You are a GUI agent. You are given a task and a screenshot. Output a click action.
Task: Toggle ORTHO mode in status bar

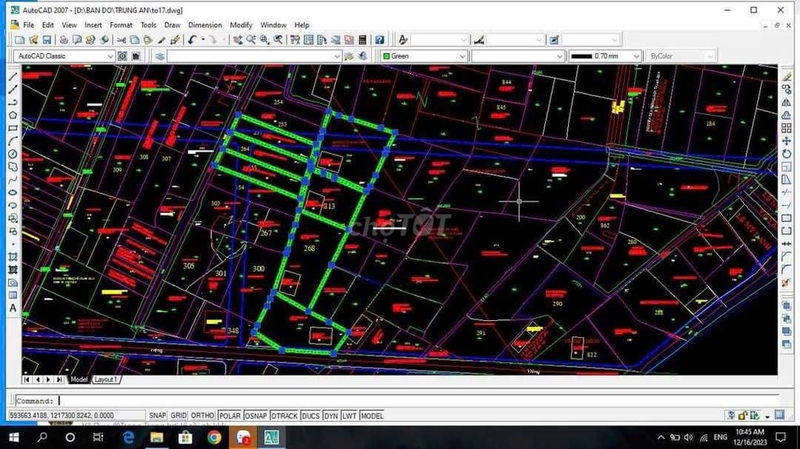point(202,415)
